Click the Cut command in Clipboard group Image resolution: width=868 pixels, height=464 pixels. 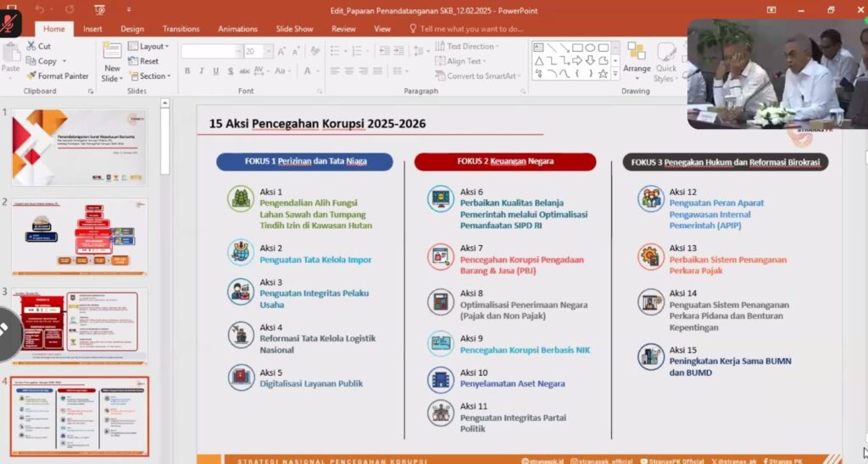click(39, 46)
